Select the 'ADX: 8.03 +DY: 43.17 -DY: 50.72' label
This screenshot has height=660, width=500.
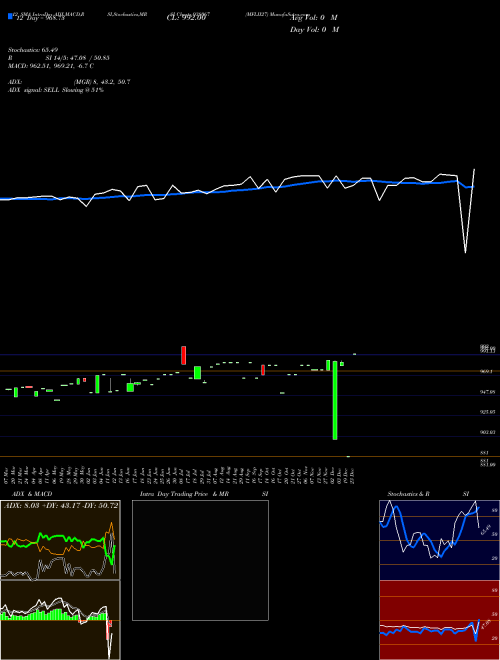pyautogui.click(x=61, y=506)
